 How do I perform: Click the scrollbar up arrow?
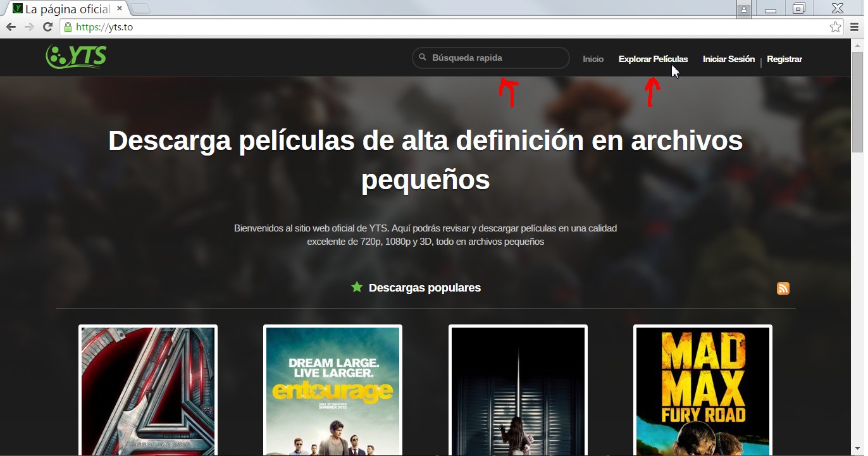pyautogui.click(x=857, y=45)
